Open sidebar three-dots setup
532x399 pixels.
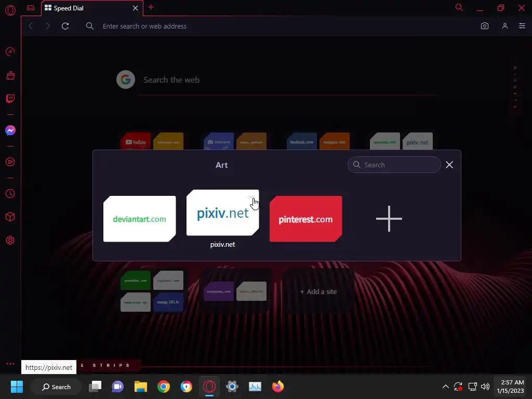click(x=10, y=364)
